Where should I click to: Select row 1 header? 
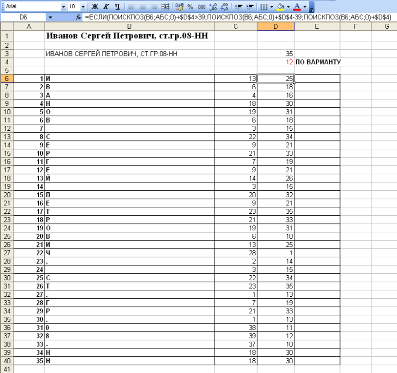[x=7, y=36]
